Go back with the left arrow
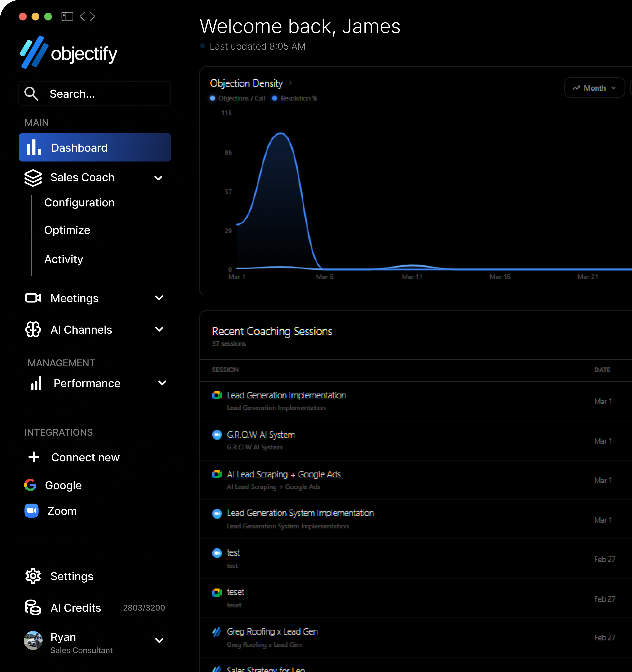This screenshot has height=672, width=632. 83,16
